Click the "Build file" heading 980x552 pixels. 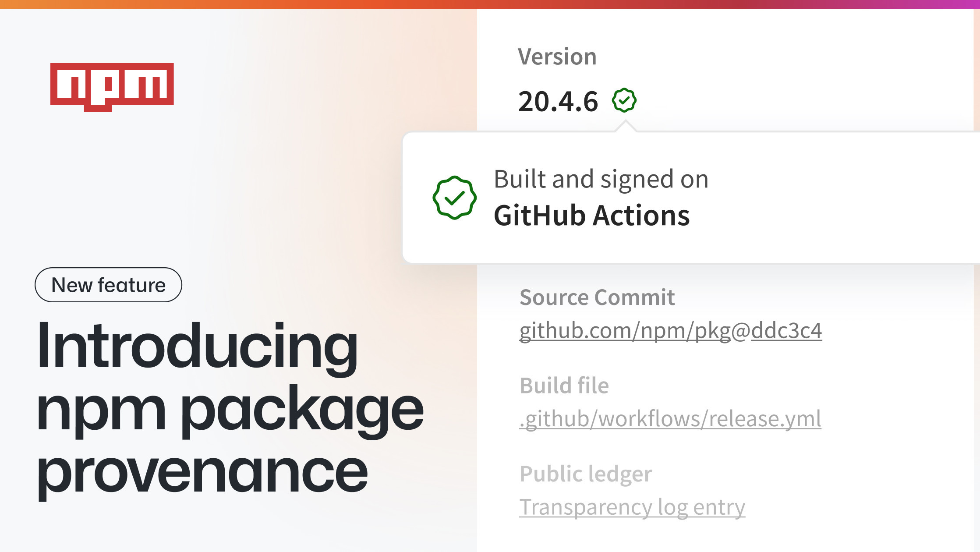click(564, 386)
